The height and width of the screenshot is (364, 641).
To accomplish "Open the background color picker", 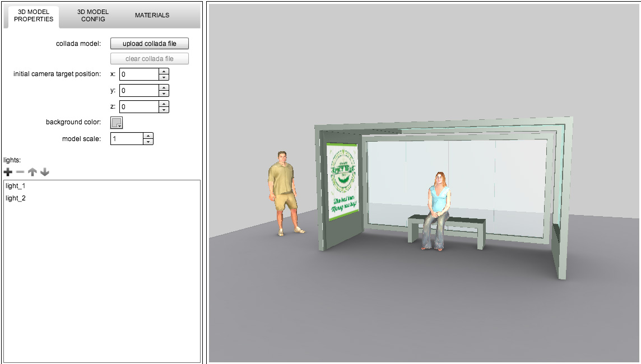I will tap(117, 123).
